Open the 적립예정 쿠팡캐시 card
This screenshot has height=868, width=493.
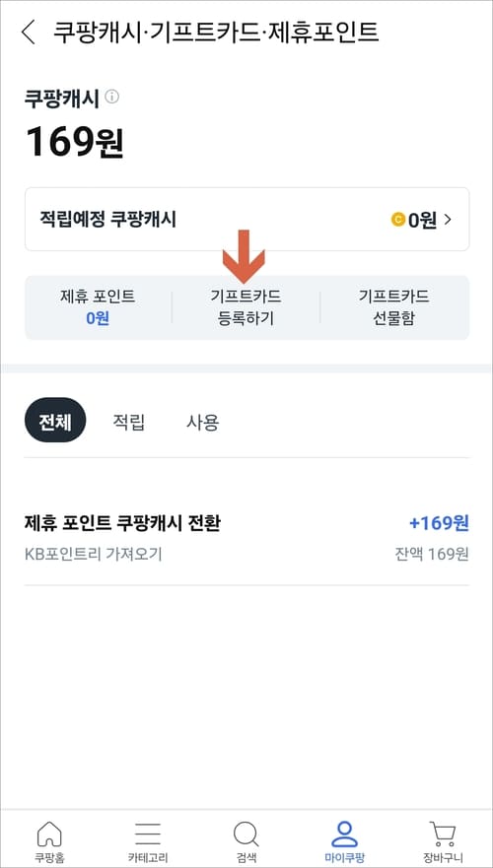(x=247, y=219)
